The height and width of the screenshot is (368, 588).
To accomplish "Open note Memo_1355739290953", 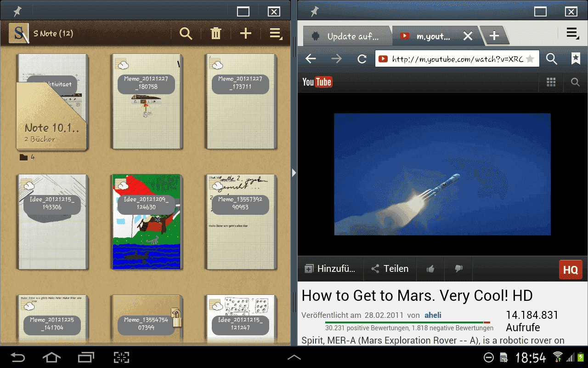I will (241, 222).
